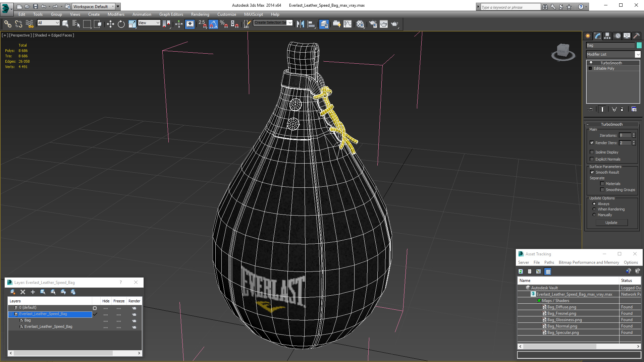Screen dimensions: 644x362
Task: Select the Link tool in main toolbar
Action: (x=7, y=24)
